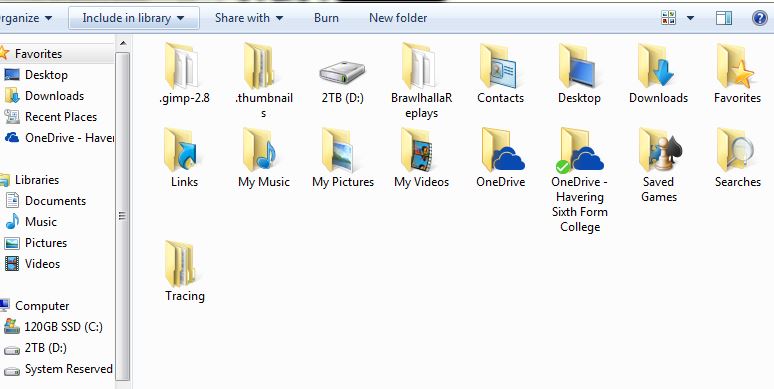Click the Help question mark icon

pyautogui.click(x=760, y=18)
